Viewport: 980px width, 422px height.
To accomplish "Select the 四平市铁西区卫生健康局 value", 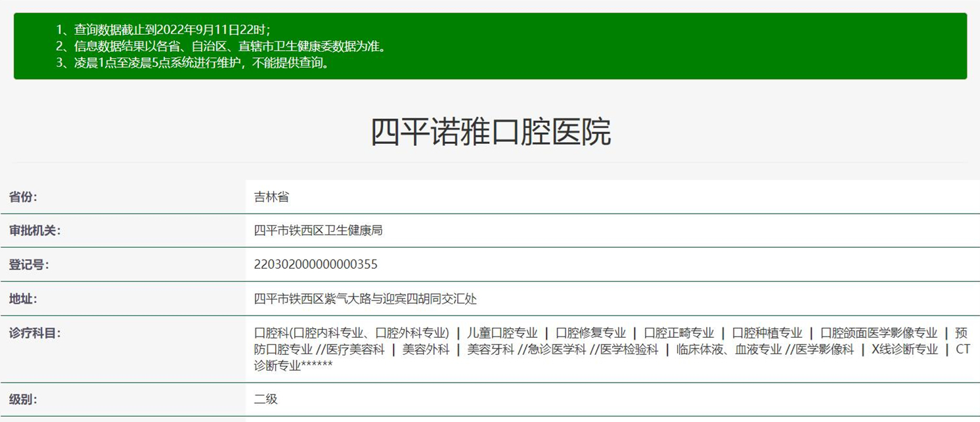I will click(x=318, y=231).
